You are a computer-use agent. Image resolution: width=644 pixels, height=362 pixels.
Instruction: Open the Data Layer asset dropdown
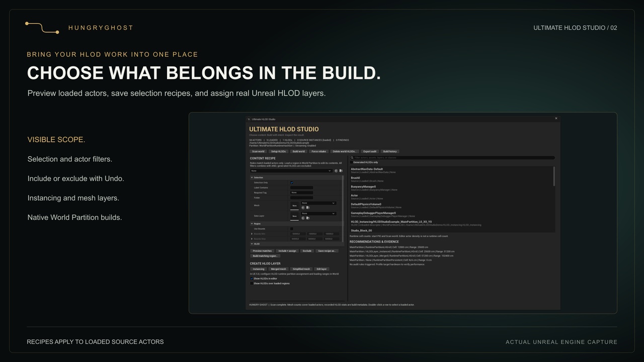[x=318, y=214]
